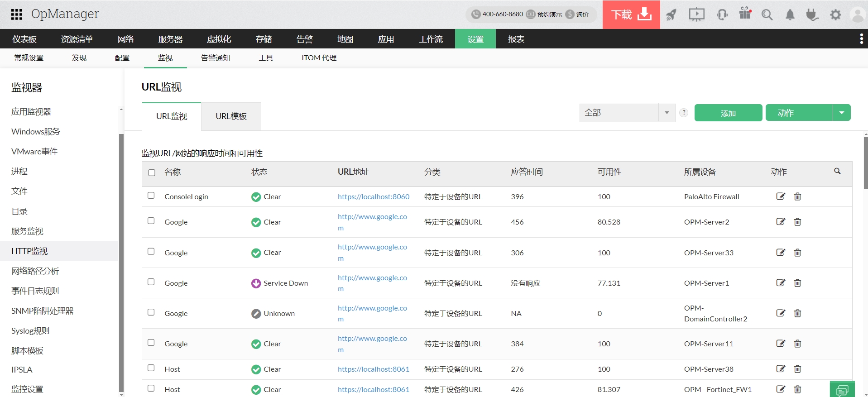
Task: Open the 全部 filter dropdown
Action: 627,113
